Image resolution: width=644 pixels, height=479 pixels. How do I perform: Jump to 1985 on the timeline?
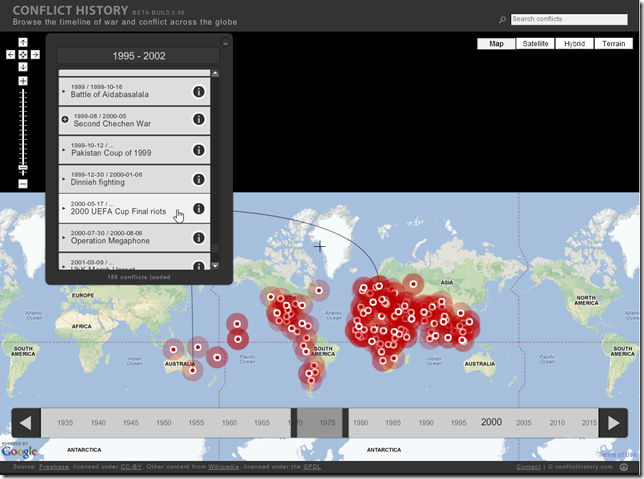[393, 423]
